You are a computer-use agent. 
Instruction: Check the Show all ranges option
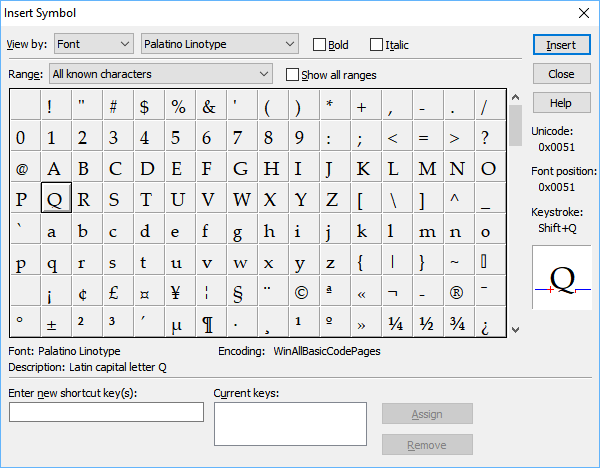293,74
